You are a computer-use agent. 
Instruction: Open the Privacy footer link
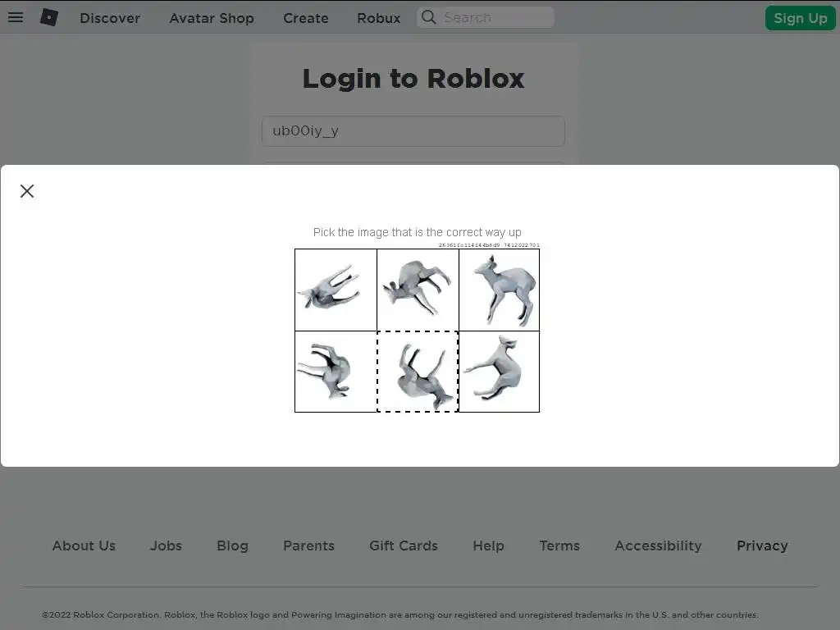pos(762,546)
